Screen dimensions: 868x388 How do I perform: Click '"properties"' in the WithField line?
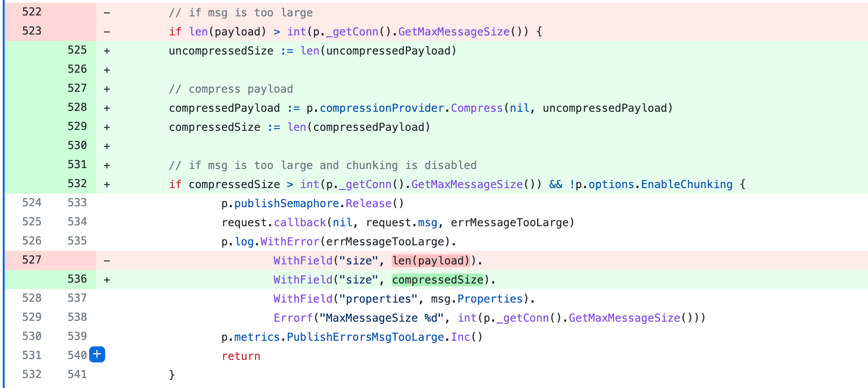click(x=379, y=299)
